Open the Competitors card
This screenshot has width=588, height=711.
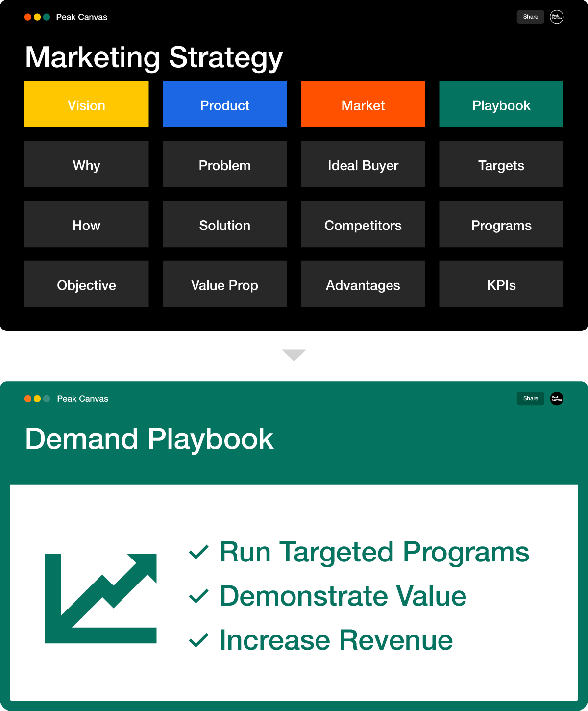tap(363, 224)
